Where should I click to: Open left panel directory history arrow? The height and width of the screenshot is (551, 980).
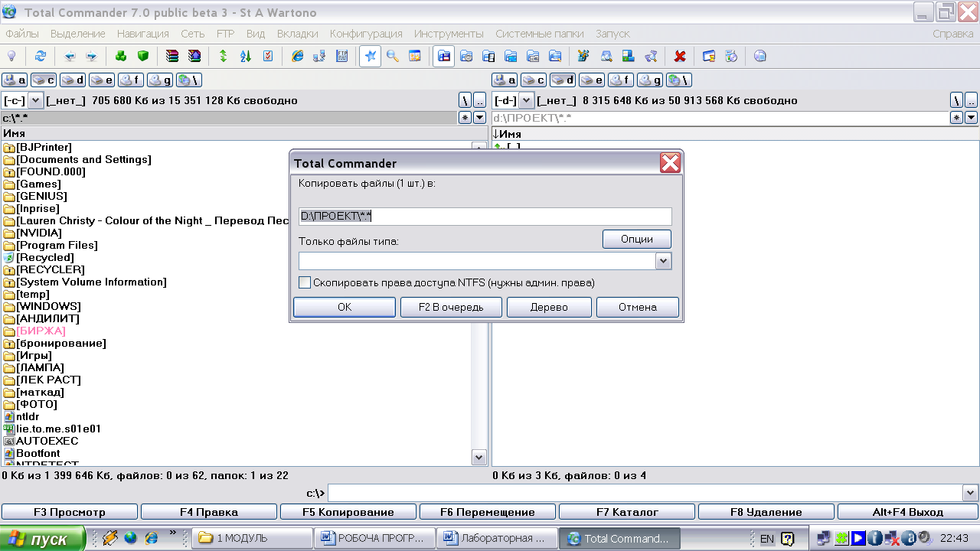tap(480, 118)
